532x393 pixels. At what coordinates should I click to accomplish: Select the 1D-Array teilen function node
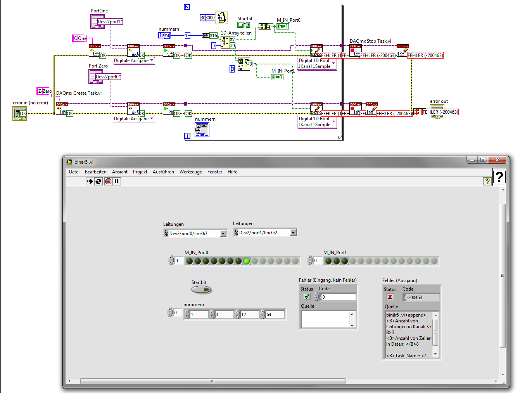pyautogui.click(x=225, y=42)
